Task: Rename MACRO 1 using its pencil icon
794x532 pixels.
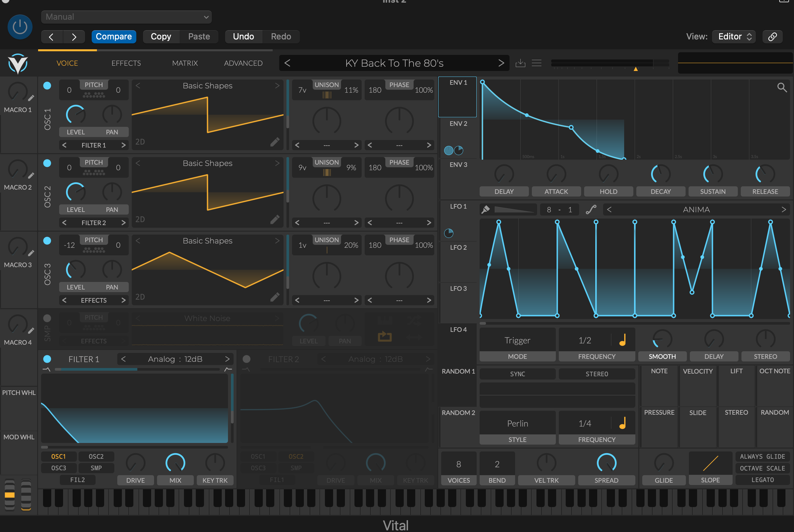Action: click(31, 98)
